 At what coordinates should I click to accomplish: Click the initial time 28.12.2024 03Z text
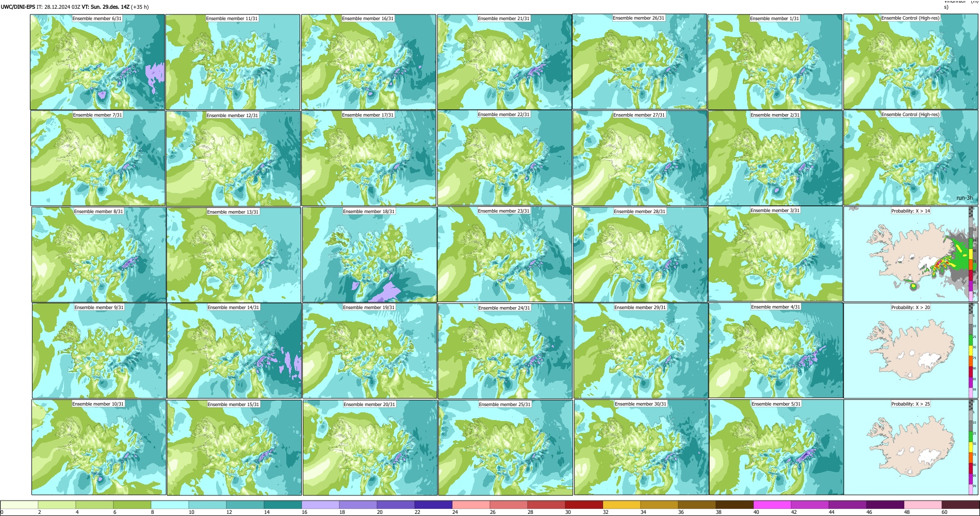tap(59, 7)
